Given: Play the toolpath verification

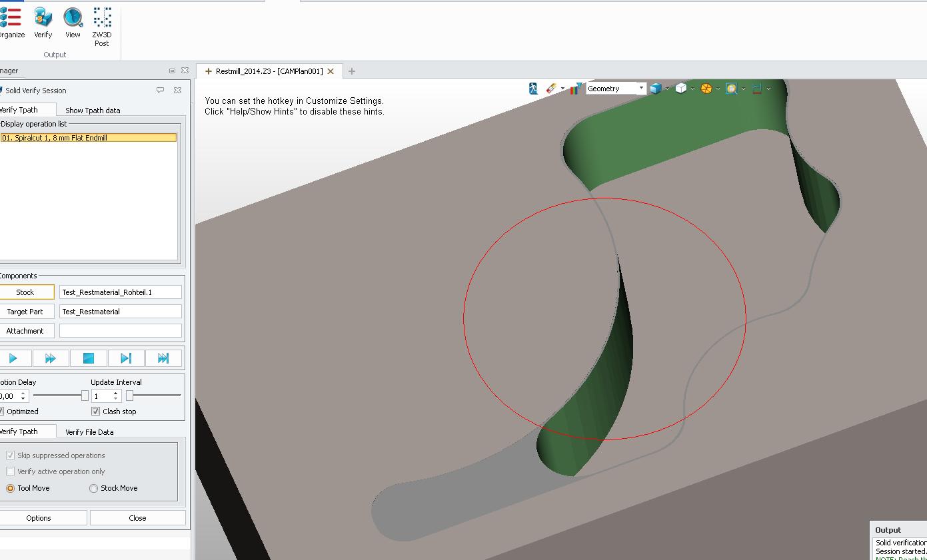Looking at the screenshot, I should [13, 358].
